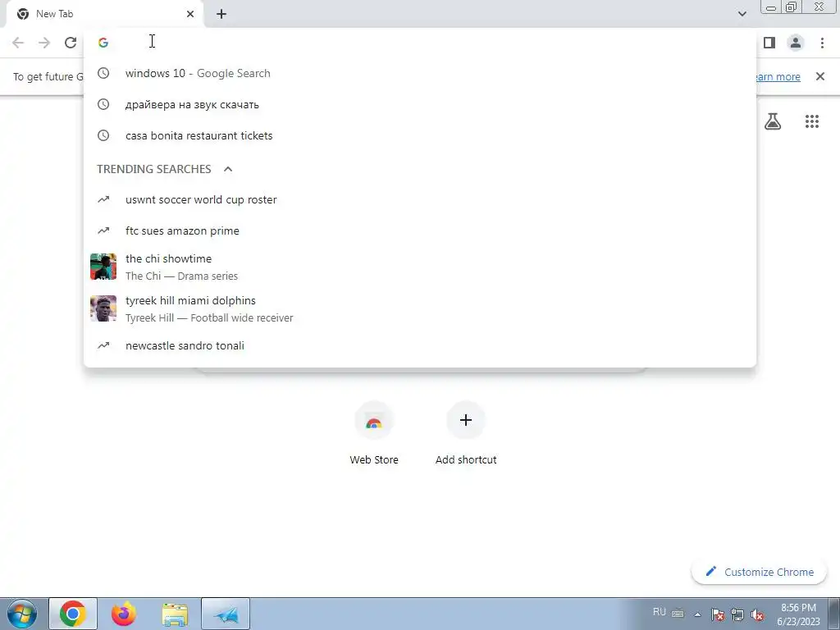840x630 pixels.
Task: Open the Search Labs flask icon
Action: tap(773, 121)
